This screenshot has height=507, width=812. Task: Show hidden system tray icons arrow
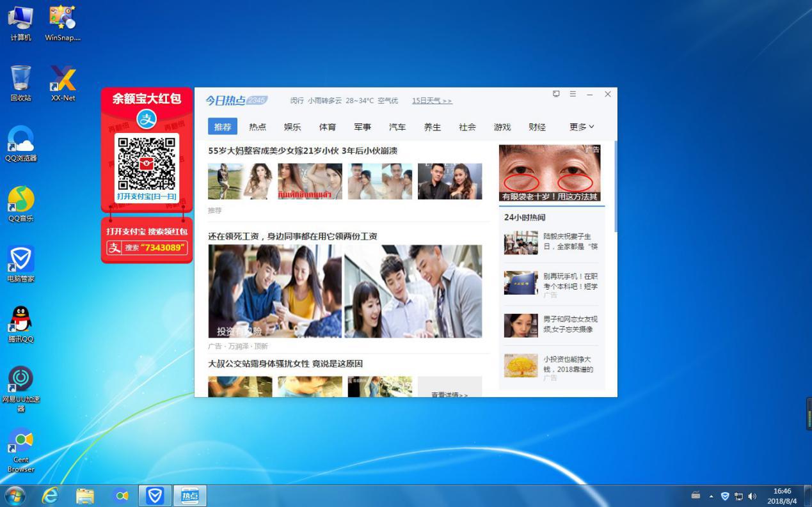tap(711, 496)
